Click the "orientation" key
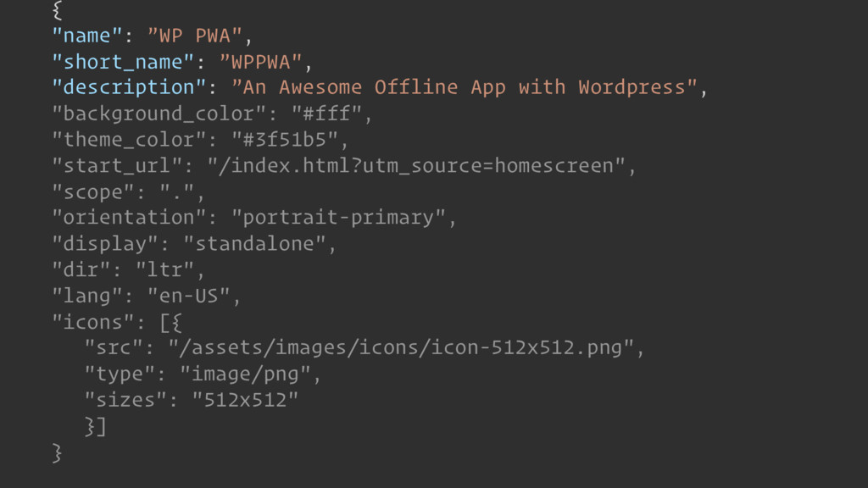Screen dimensions: 868x488 [x=129, y=218]
